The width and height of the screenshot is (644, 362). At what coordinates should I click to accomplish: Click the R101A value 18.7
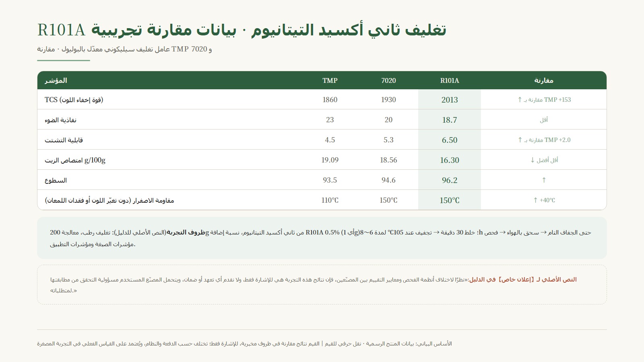[x=450, y=120]
